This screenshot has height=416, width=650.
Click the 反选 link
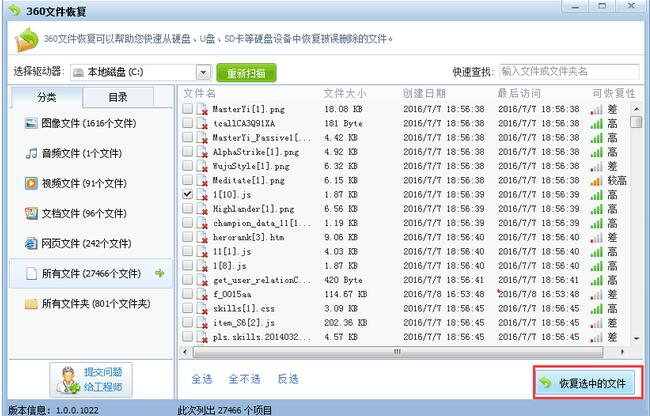coord(288,379)
